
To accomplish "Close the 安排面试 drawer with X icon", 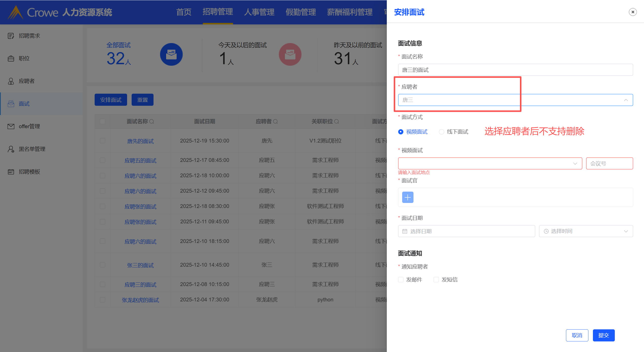I will click(632, 12).
